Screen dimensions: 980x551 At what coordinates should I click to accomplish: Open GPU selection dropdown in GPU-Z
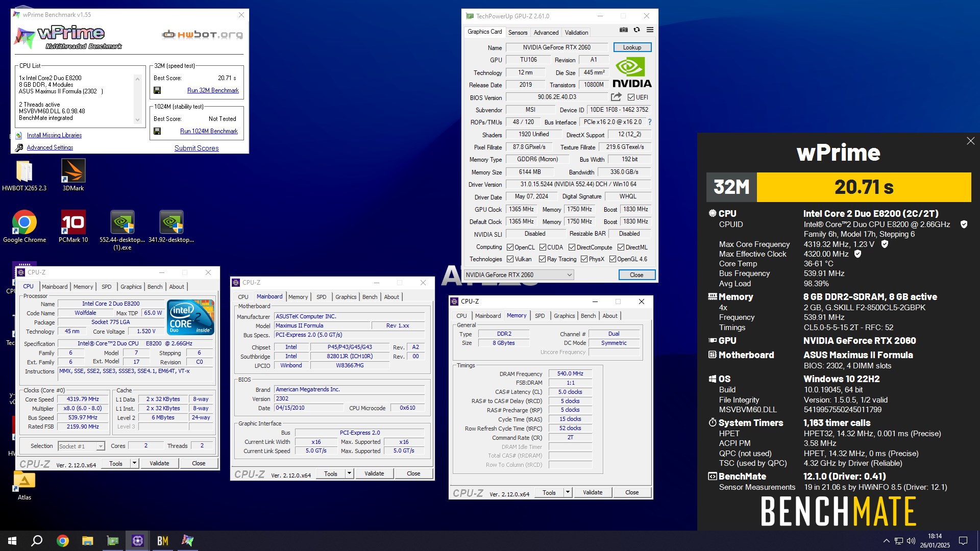(x=519, y=275)
